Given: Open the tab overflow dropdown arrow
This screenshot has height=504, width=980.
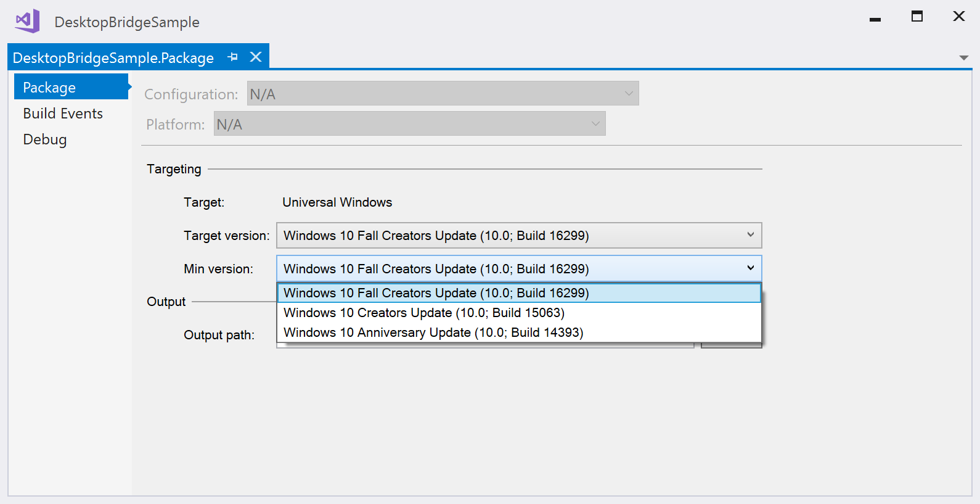Looking at the screenshot, I should click(964, 58).
